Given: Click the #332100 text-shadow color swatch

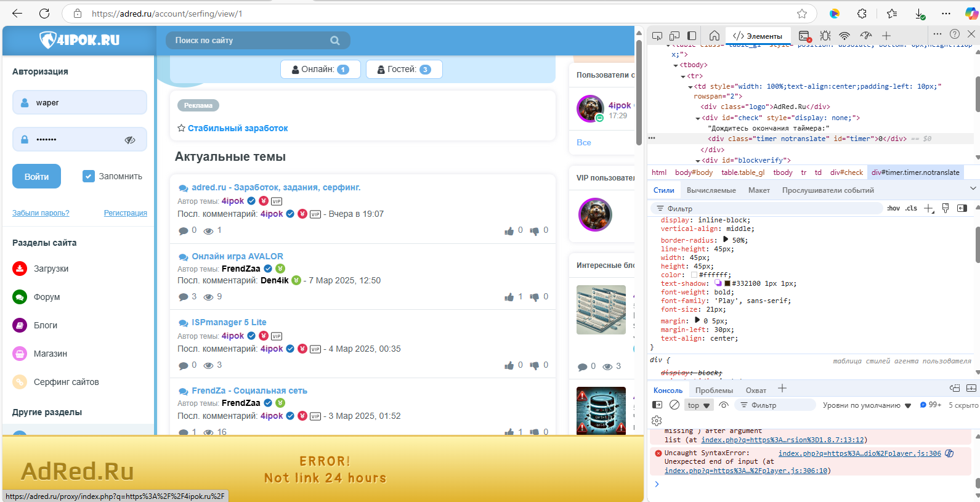Looking at the screenshot, I should point(727,284).
